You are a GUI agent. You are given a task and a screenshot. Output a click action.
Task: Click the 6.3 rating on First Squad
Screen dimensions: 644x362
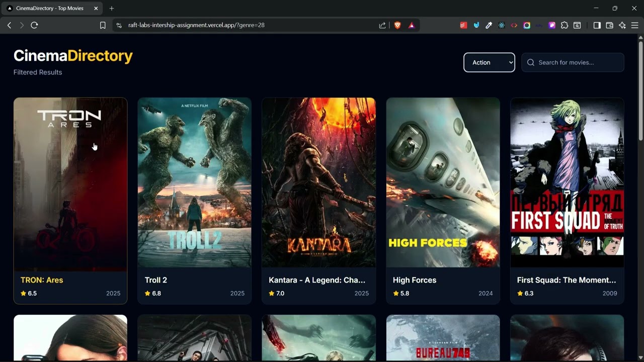[525, 293]
